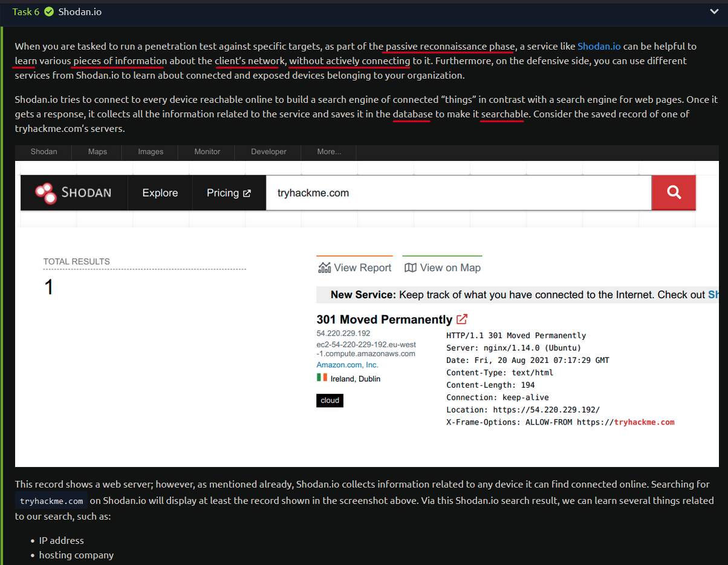Image resolution: width=728 pixels, height=565 pixels.
Task: Click the chart icon beside View Report
Action: (325, 267)
